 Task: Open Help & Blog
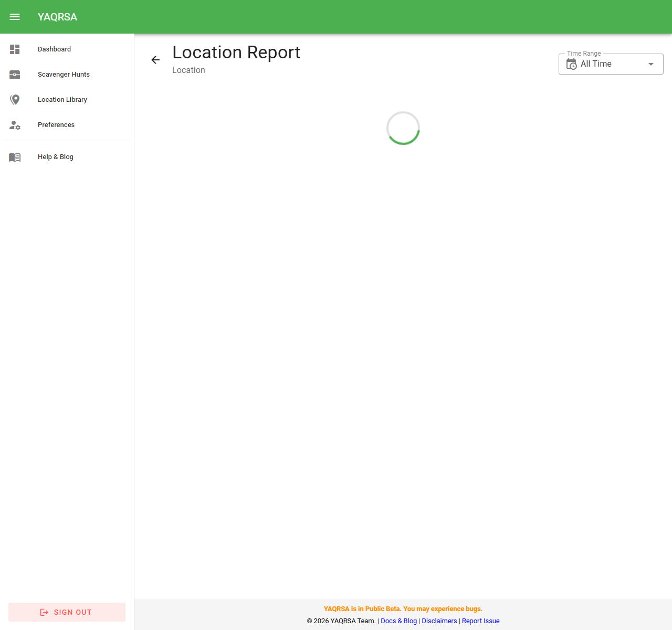point(67,157)
